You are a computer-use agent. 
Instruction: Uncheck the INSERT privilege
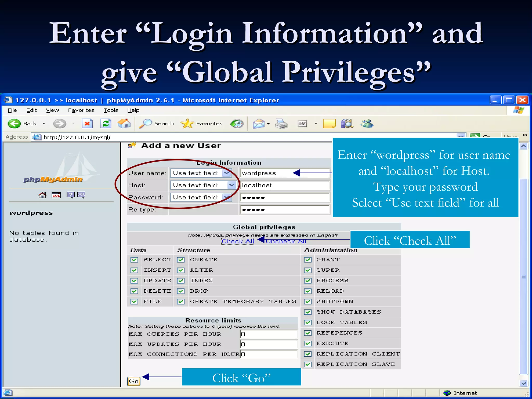tap(134, 270)
